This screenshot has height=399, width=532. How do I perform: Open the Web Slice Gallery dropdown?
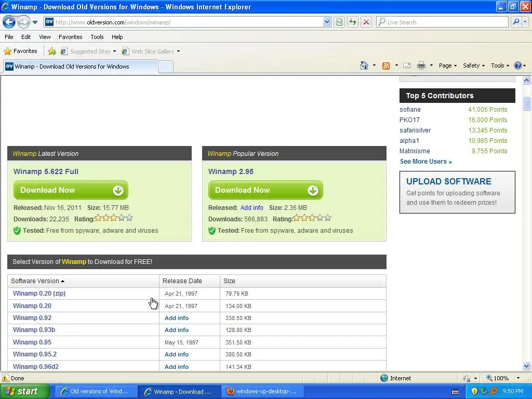click(151, 51)
